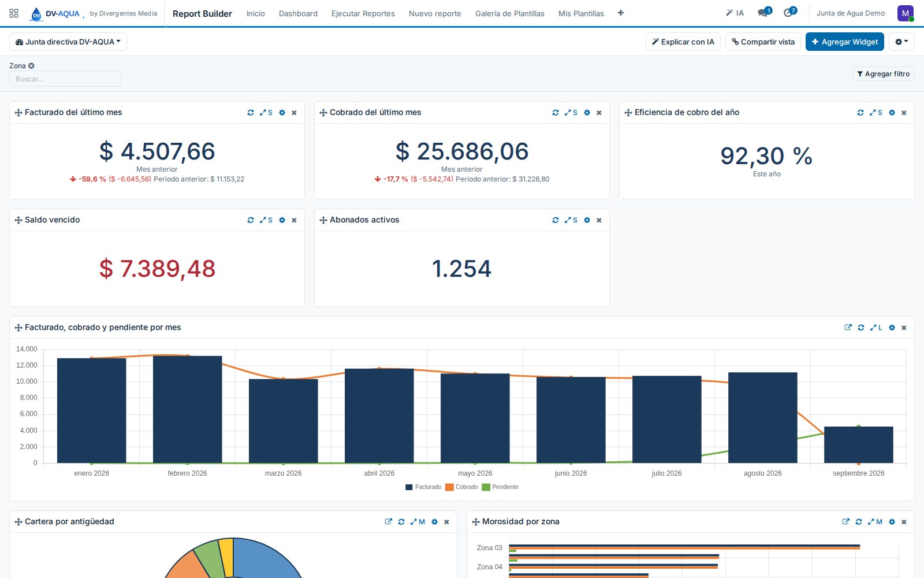The height and width of the screenshot is (578, 924).
Task: Click the user avatar M
Action: (x=905, y=13)
